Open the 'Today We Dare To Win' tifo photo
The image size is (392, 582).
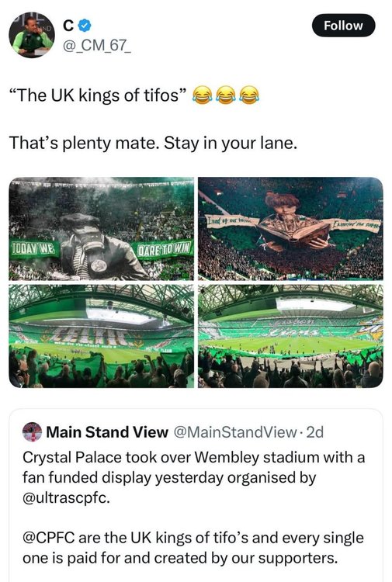(x=102, y=229)
